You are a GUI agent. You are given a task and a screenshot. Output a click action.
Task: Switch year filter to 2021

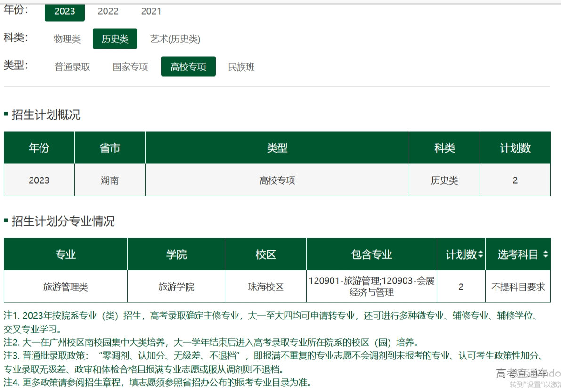[151, 11]
